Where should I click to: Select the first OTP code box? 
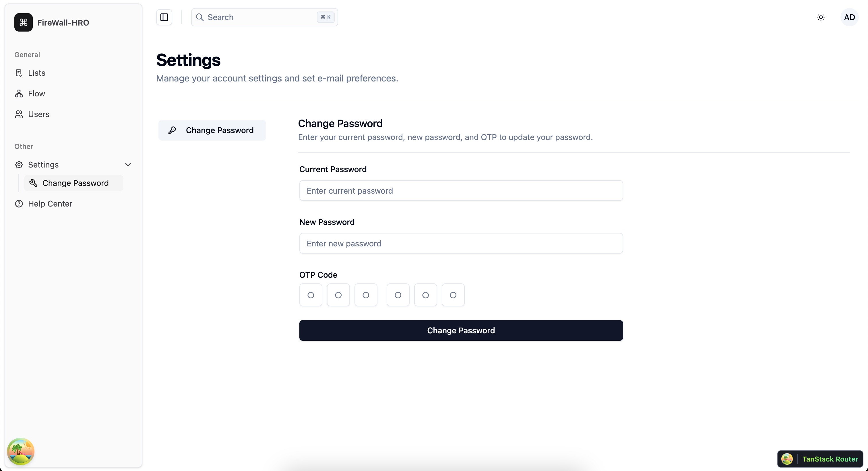click(x=311, y=295)
